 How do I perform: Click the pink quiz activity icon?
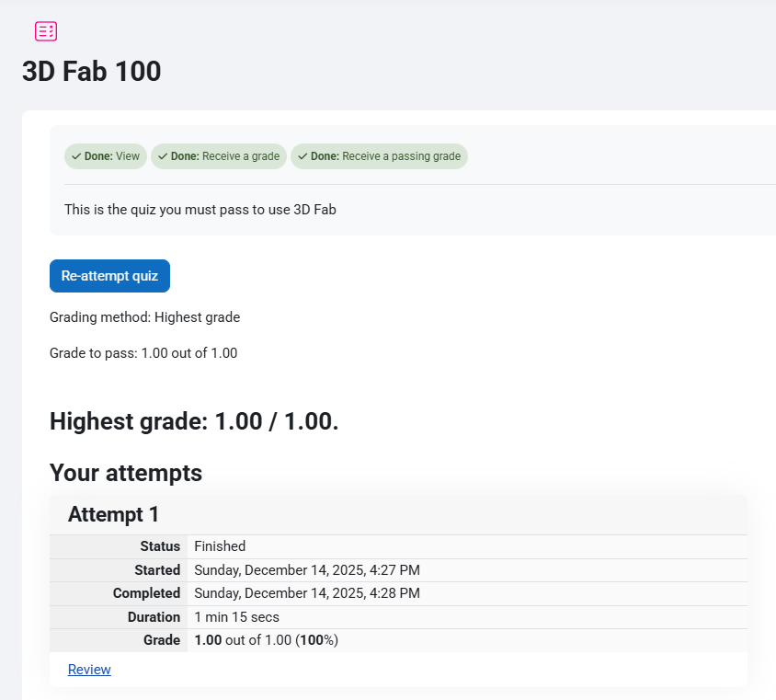[x=46, y=31]
